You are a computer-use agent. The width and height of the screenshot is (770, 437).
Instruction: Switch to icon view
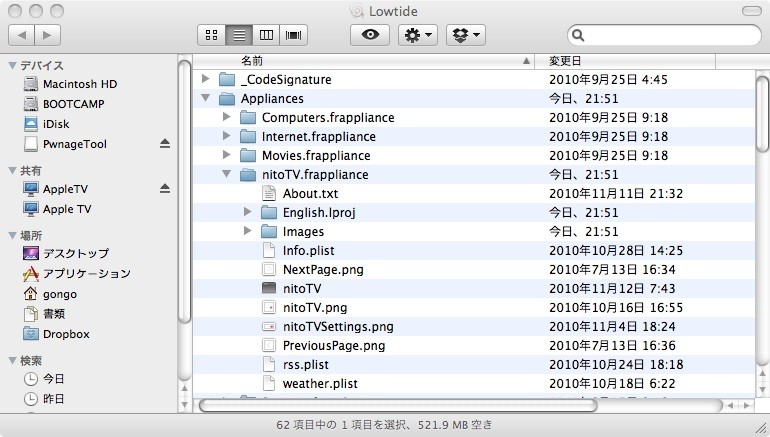point(212,35)
